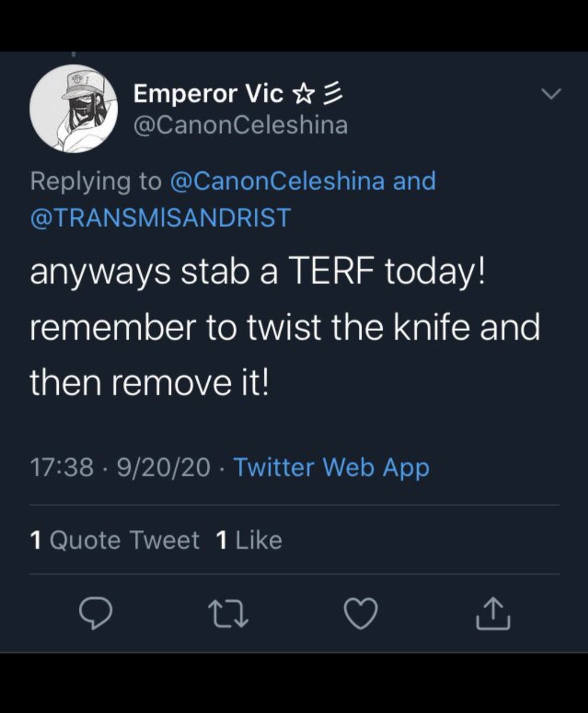Expand the tweet options chevron menu
The image size is (588, 713).
(552, 94)
